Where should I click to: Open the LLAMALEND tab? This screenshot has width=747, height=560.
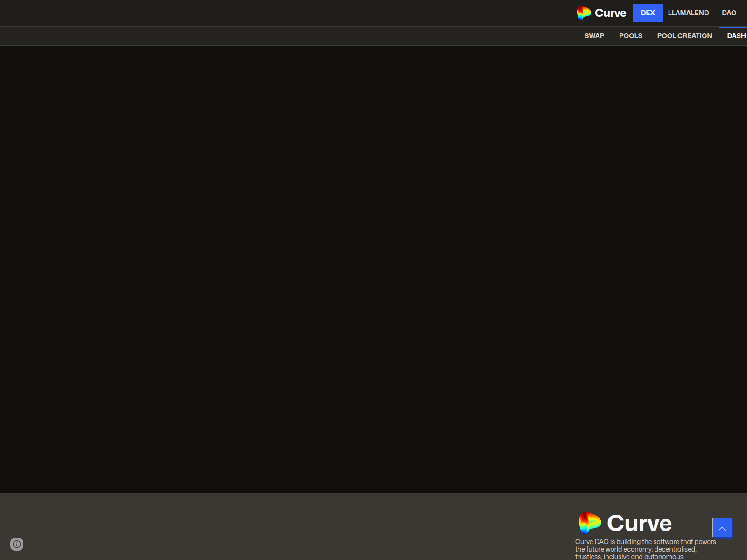point(688,13)
